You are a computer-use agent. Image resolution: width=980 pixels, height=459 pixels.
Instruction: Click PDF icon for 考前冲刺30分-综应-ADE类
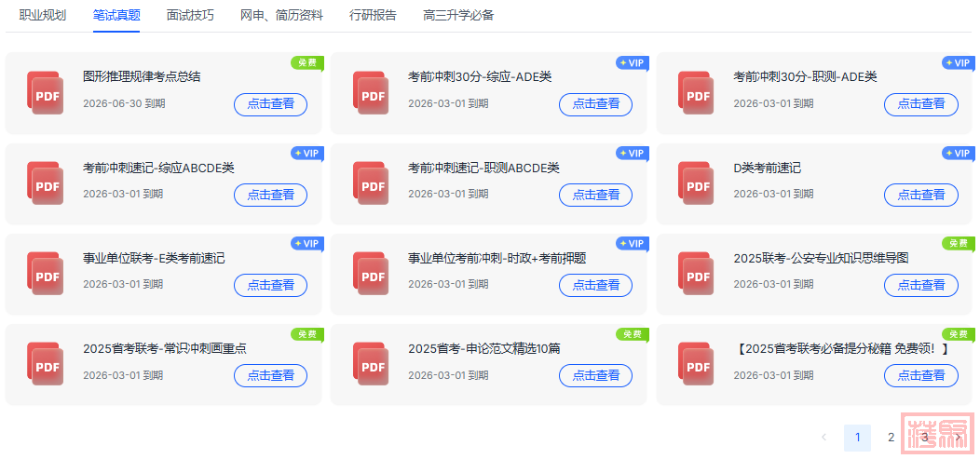[370, 94]
